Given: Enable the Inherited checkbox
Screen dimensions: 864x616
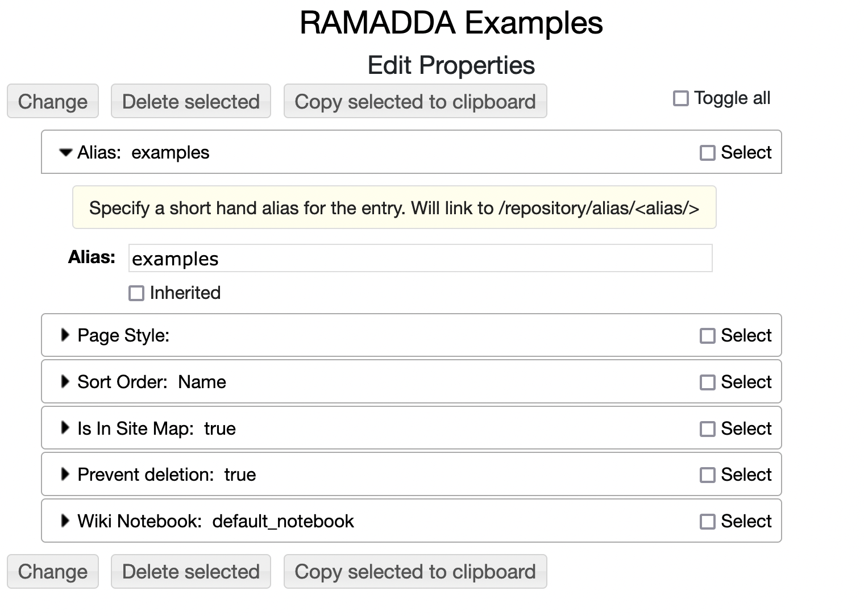Looking at the screenshot, I should point(136,293).
